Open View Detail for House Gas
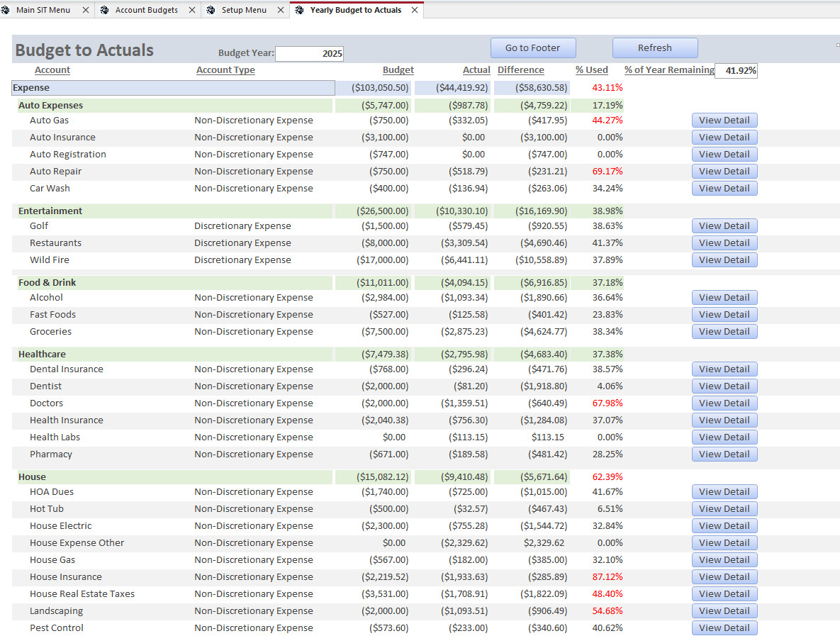The image size is (840, 636). point(724,560)
